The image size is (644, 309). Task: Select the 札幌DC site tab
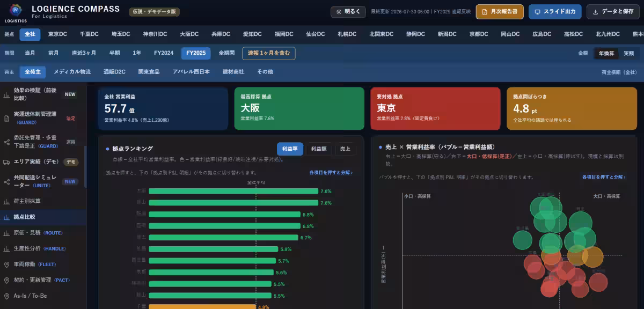click(347, 34)
